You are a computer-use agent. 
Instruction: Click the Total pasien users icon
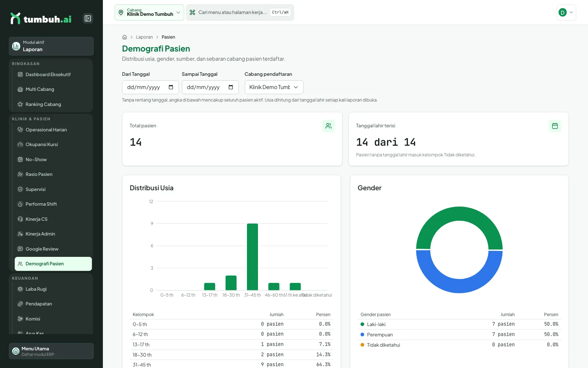[329, 126]
